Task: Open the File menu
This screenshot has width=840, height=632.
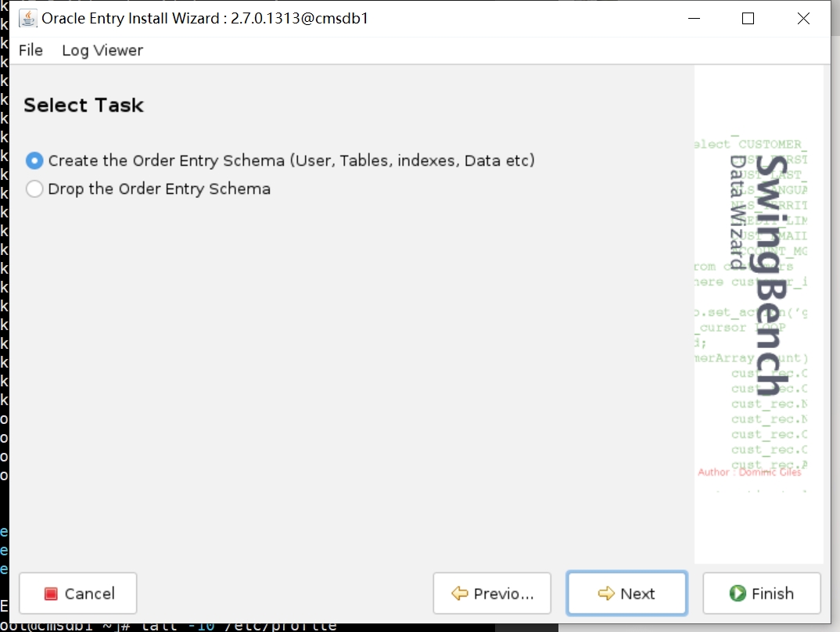Action: [x=31, y=50]
